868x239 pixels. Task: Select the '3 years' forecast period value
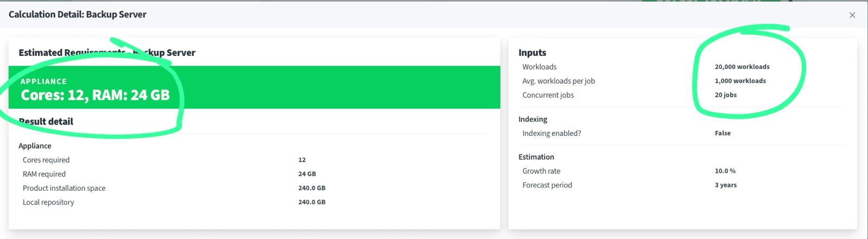tap(726, 185)
